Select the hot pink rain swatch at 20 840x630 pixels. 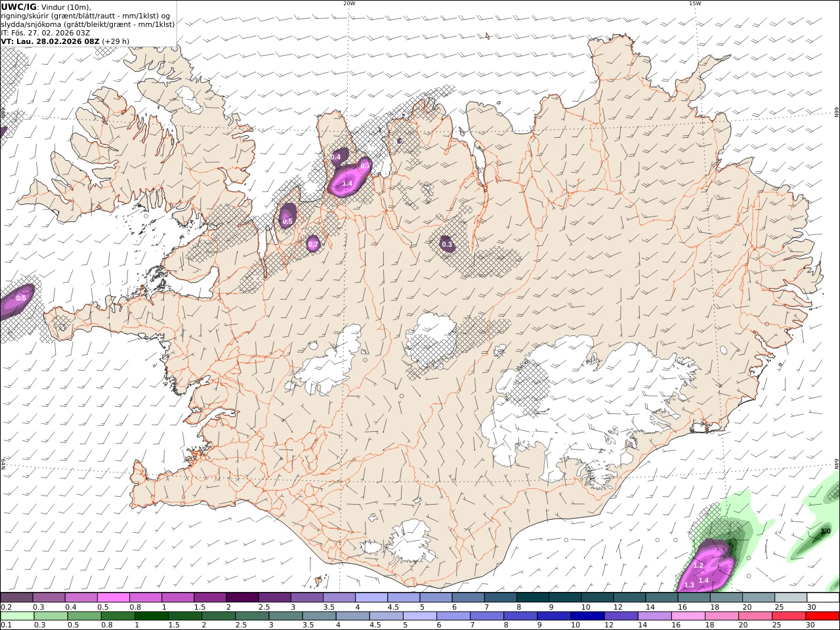(x=755, y=616)
